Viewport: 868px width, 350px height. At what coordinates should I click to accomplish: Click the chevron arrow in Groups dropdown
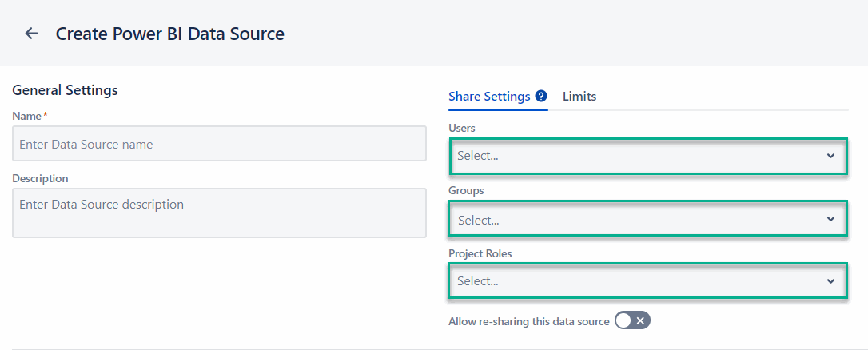(x=830, y=219)
